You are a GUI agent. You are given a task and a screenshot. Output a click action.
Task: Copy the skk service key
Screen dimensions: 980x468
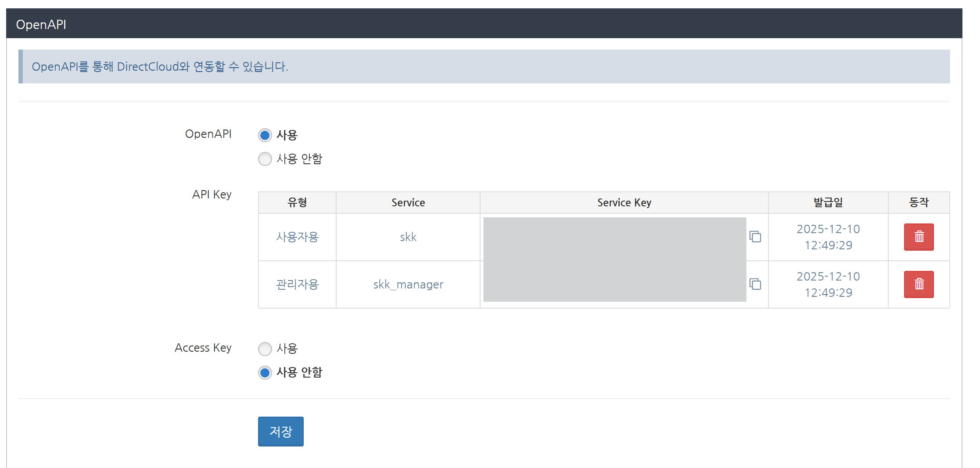click(755, 237)
